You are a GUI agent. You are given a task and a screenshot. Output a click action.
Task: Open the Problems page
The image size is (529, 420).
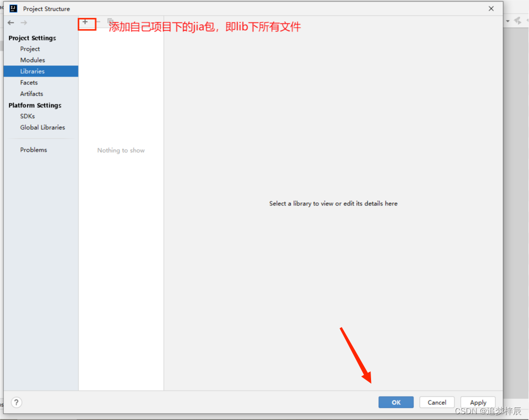pyautogui.click(x=34, y=150)
